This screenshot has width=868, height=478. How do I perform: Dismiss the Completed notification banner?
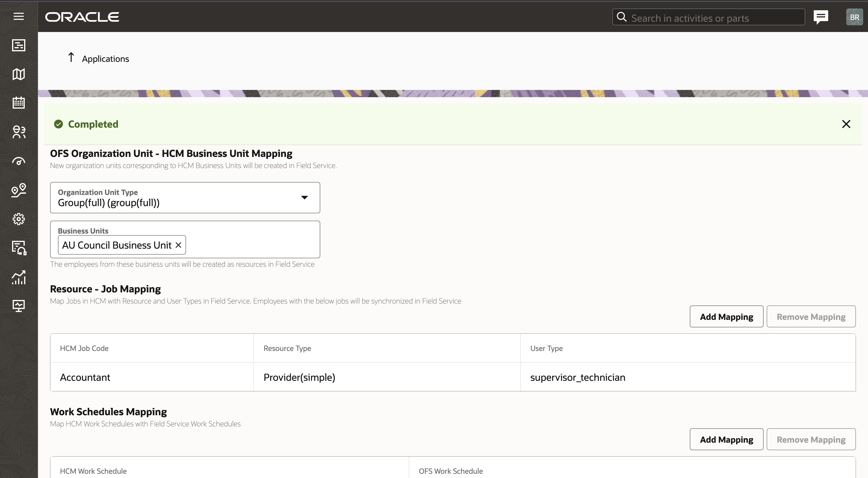(846, 124)
